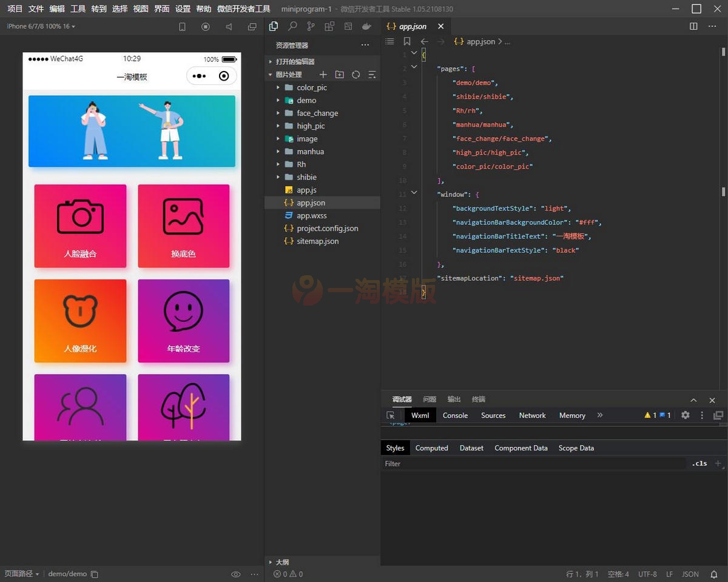Screen dimensions: 728x582
Task: Open the source control branch icon
Action: pyautogui.click(x=311, y=27)
